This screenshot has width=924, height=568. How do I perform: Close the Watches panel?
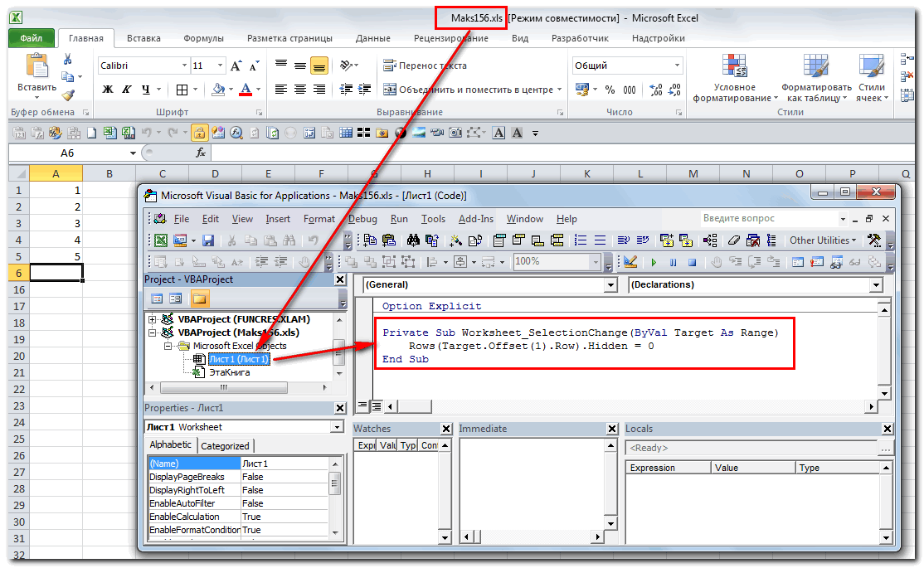[x=446, y=429]
